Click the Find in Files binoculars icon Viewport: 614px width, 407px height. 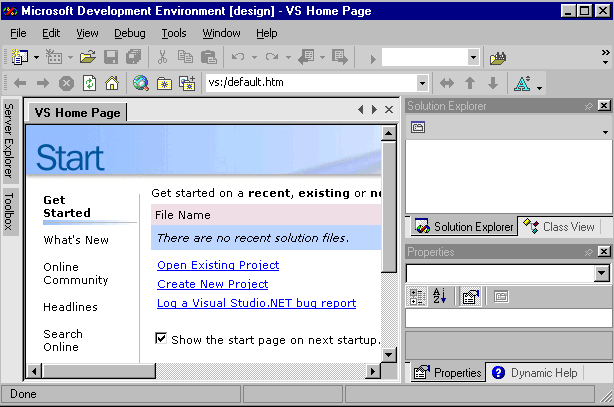coord(498,58)
